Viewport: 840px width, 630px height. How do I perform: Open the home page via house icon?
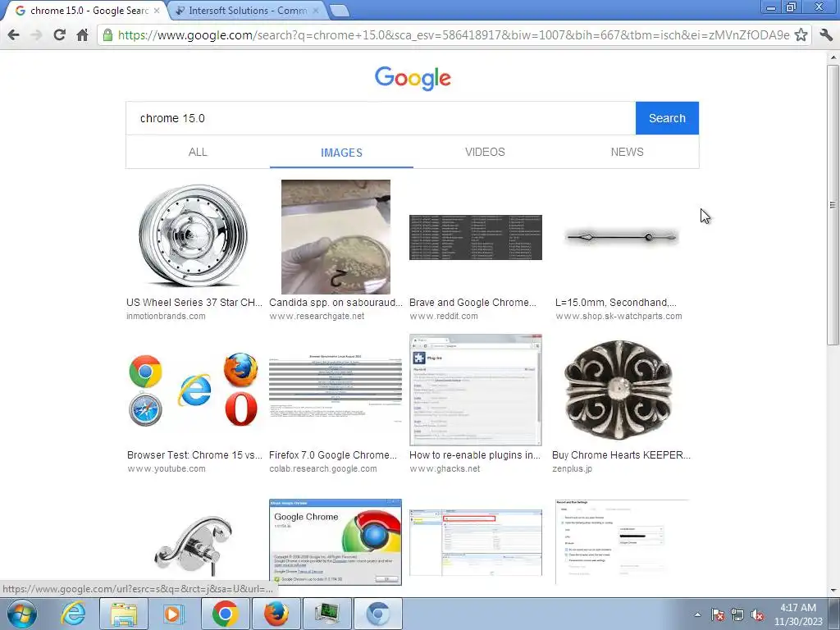(x=82, y=35)
